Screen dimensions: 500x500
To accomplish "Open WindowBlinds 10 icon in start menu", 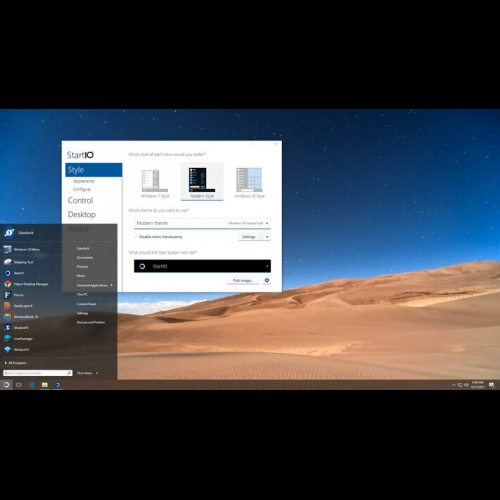I will 8,317.
